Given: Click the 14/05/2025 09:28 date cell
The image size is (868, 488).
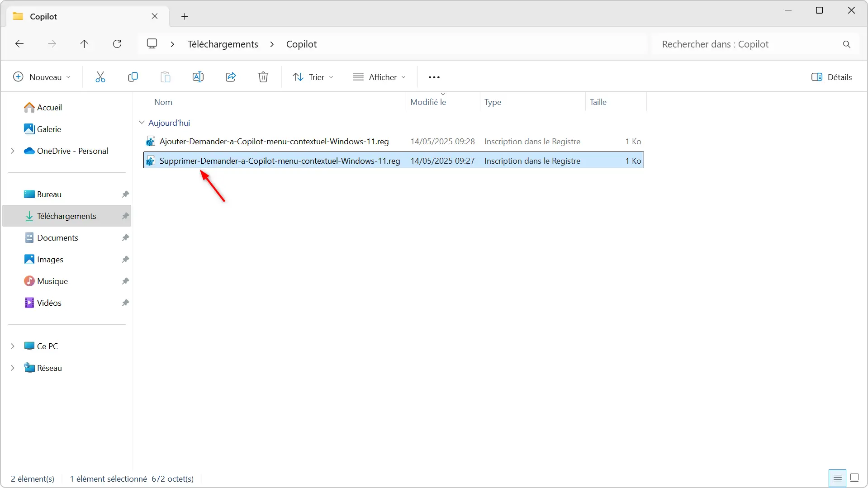Looking at the screenshot, I should pyautogui.click(x=442, y=142).
